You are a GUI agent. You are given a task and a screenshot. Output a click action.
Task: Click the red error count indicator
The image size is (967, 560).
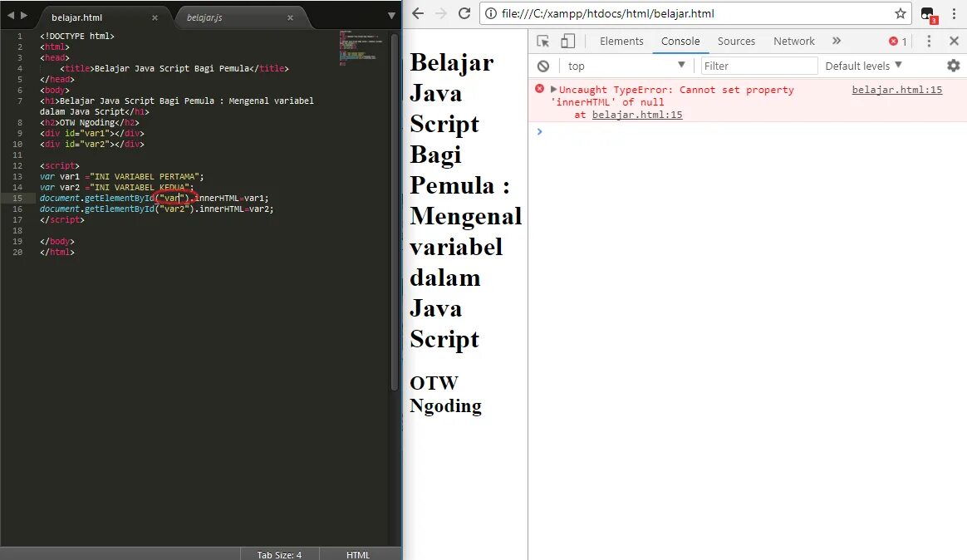pyautogui.click(x=898, y=42)
